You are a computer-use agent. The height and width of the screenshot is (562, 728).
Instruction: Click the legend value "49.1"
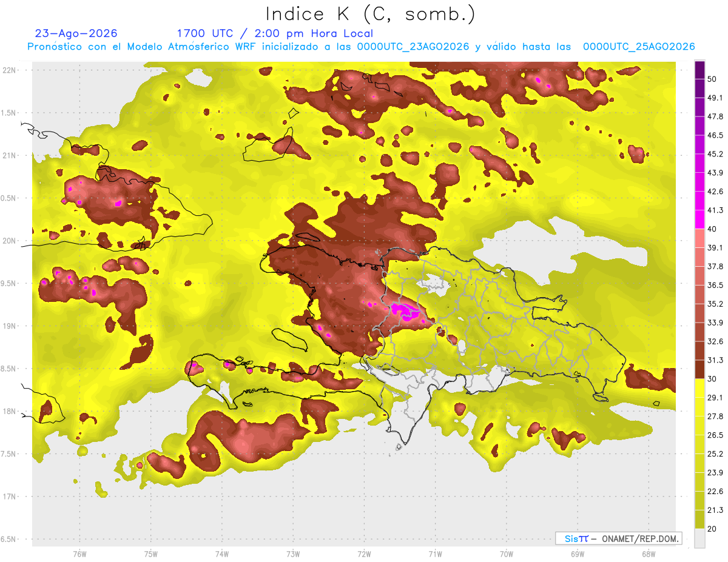click(x=715, y=98)
